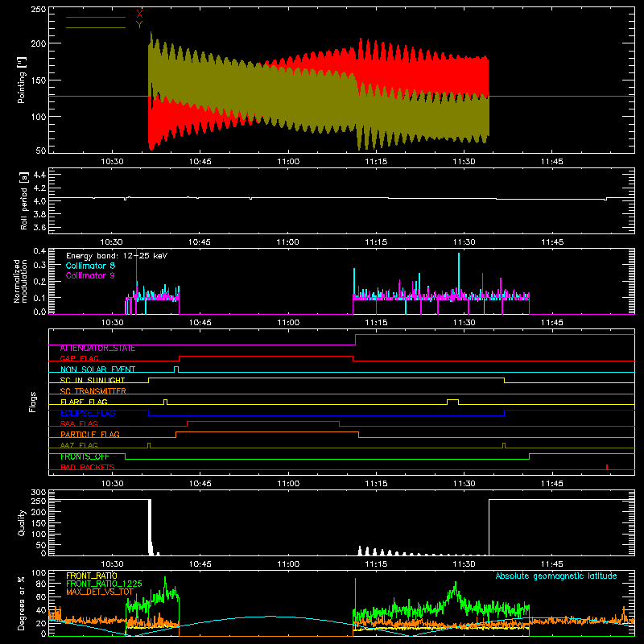Image resolution: width=644 pixels, height=644 pixels.
Task: Click the 300 tick on Quality axis
Action: 39,493
